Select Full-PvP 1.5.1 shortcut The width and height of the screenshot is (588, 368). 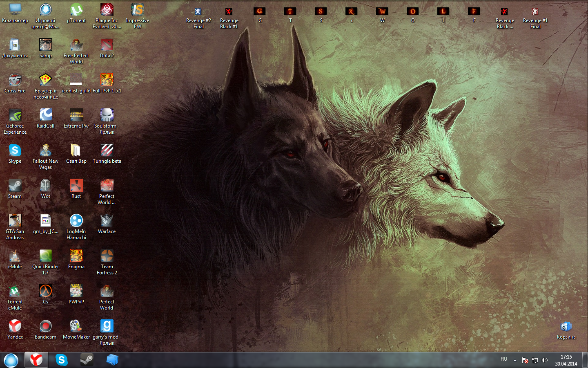click(107, 83)
